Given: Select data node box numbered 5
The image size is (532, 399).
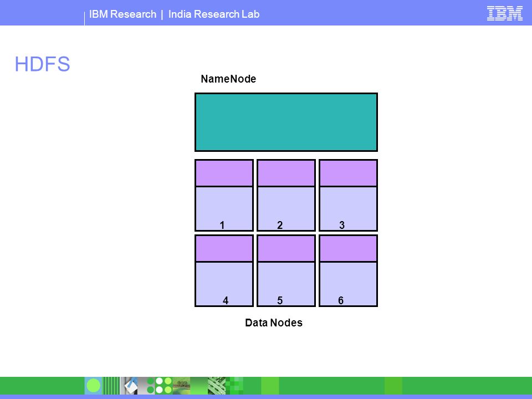Looking at the screenshot, I should pyautogui.click(x=286, y=271).
